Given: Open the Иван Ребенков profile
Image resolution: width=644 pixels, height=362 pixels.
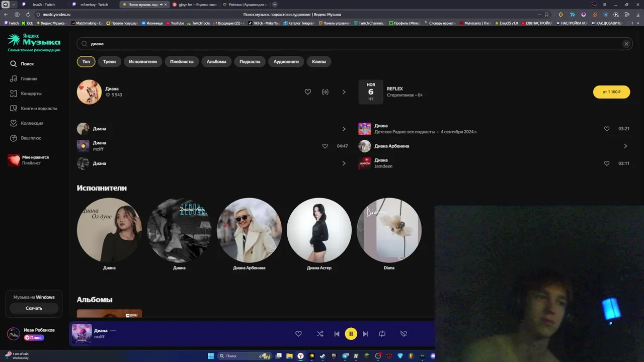Looking at the screenshot, I should click(x=31, y=334).
